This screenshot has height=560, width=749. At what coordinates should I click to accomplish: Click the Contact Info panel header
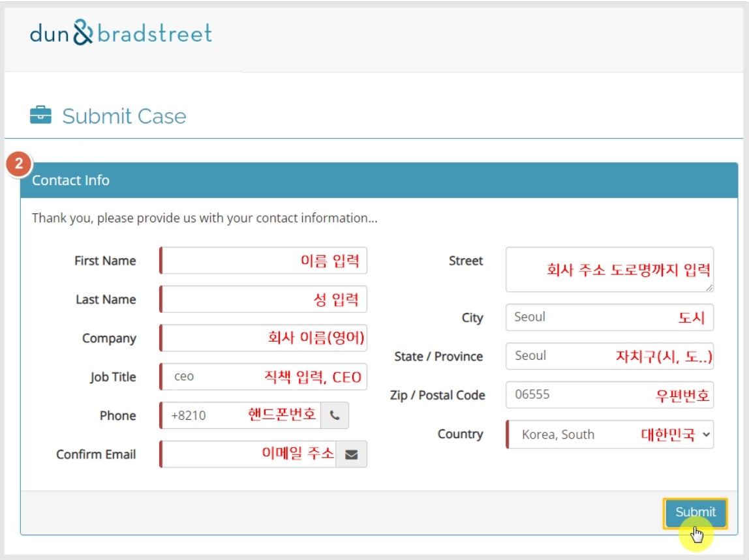379,181
